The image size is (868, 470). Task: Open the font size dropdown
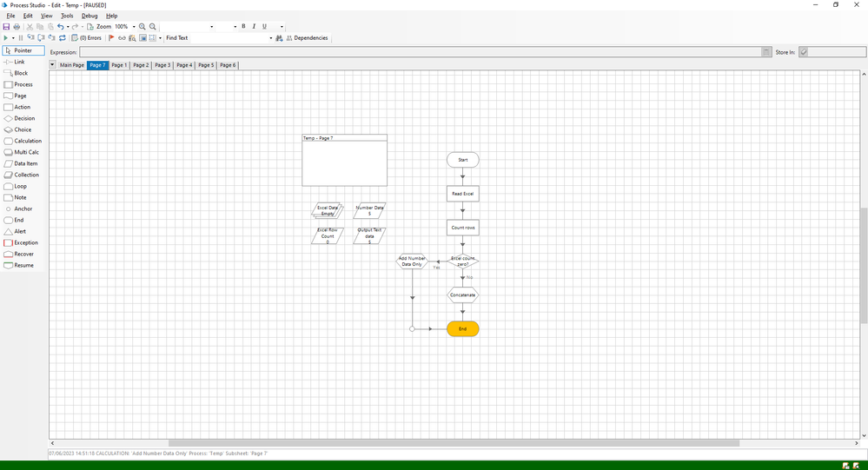(x=235, y=27)
